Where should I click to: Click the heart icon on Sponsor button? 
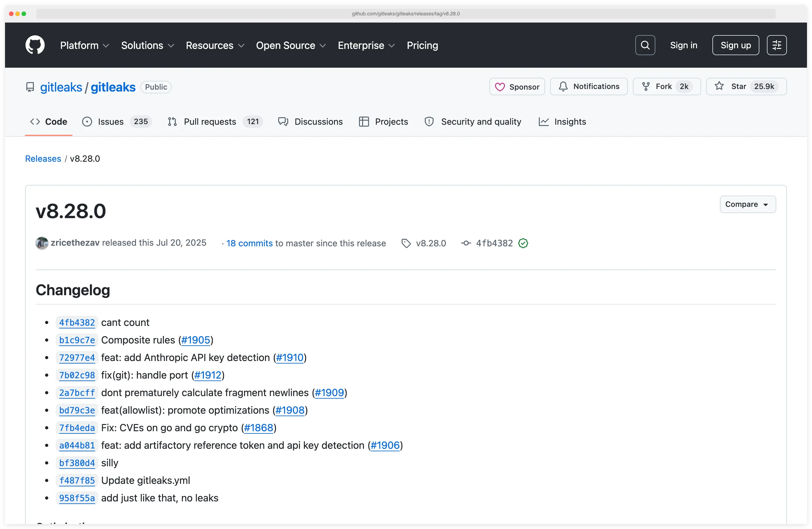click(x=500, y=87)
